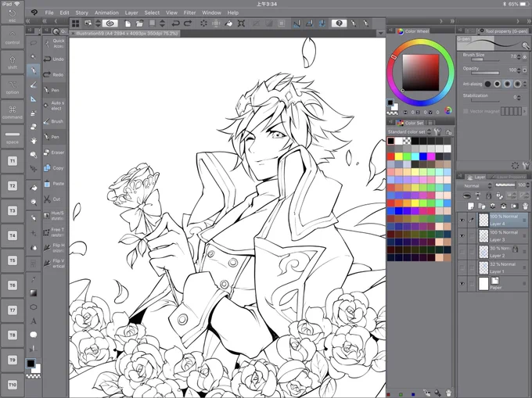Click Quick Access Eraser button
532x398 pixels.
click(x=54, y=152)
